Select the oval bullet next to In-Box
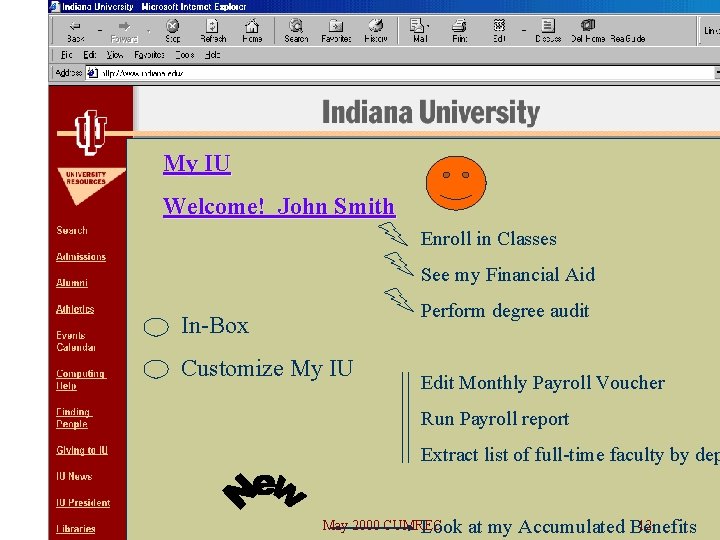Image resolution: width=720 pixels, height=540 pixels. pos(156,327)
